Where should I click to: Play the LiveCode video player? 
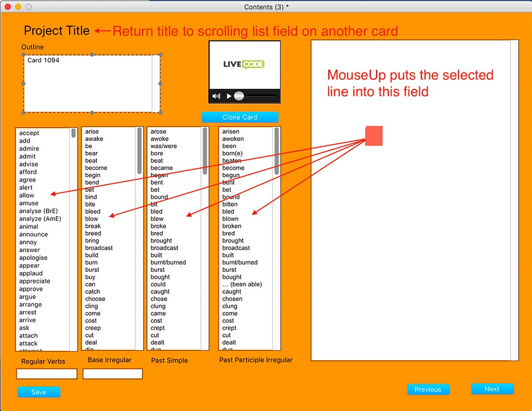[229, 96]
